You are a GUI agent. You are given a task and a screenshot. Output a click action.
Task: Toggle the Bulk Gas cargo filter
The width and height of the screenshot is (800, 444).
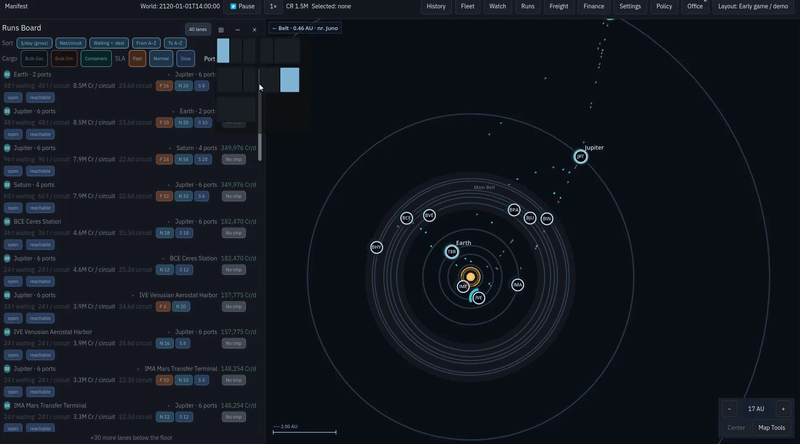point(34,59)
